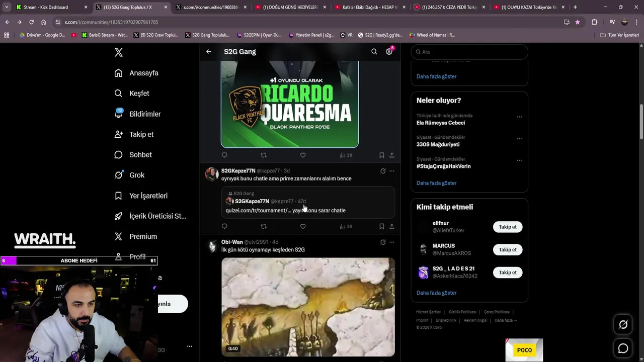Open the browser home page button
Viewport: 644px width, 362px height.
point(43,22)
